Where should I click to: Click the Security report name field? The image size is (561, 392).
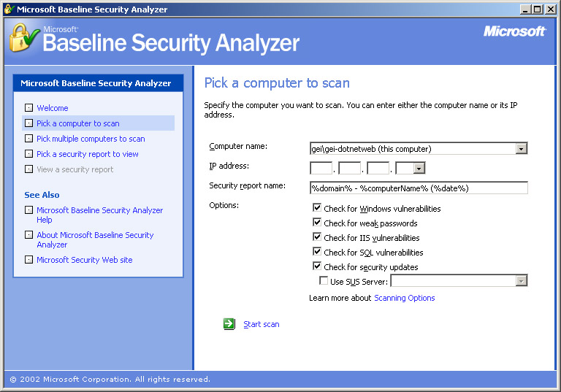tap(418, 188)
